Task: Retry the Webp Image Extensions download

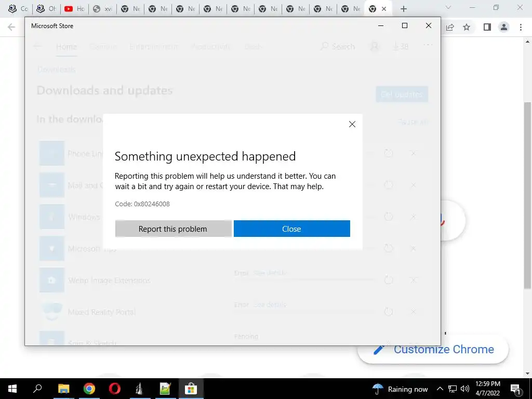Action: pyautogui.click(x=389, y=280)
